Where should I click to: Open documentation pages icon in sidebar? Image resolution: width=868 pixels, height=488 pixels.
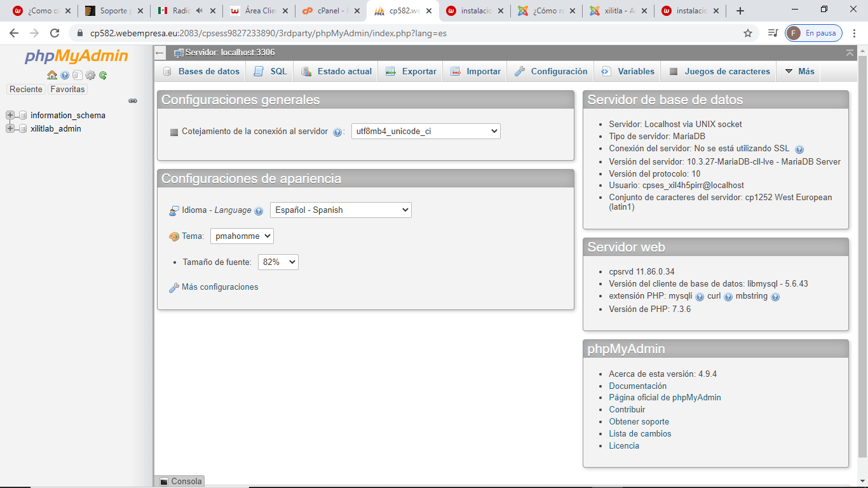(77, 75)
